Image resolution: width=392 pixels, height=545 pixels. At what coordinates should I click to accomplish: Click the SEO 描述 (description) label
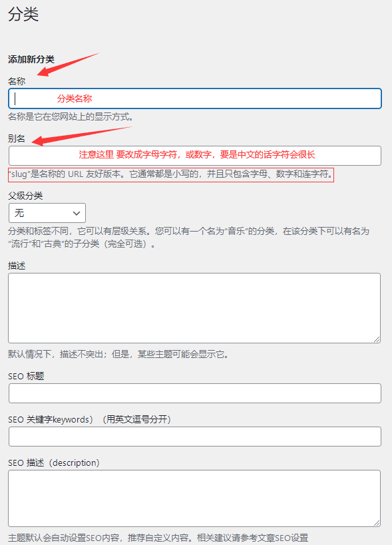click(x=54, y=463)
